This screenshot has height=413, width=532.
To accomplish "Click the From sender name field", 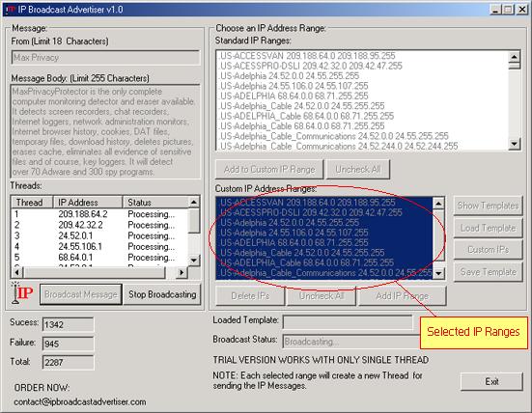I will (105, 58).
